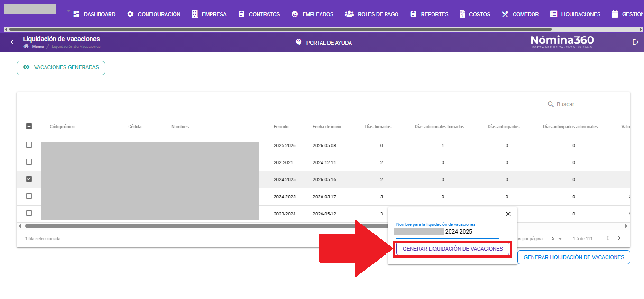644x299 pixels.
Task: Click the Dashboard grid icon
Action: 76,14
